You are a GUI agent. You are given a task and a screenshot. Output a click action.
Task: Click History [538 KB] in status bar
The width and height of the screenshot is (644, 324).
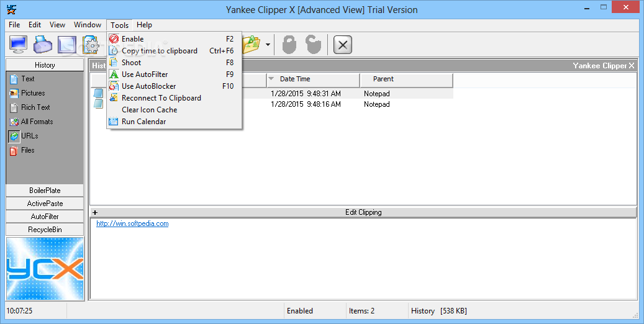(x=438, y=311)
